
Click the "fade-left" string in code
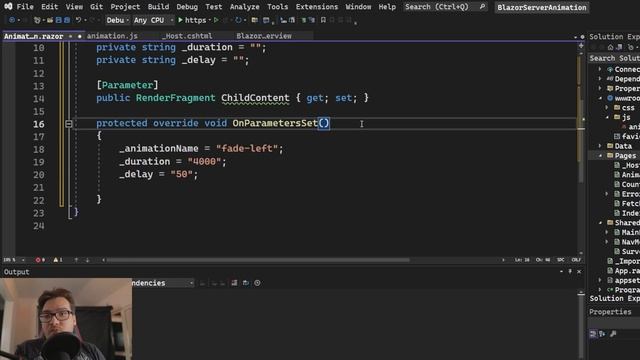[247, 149]
